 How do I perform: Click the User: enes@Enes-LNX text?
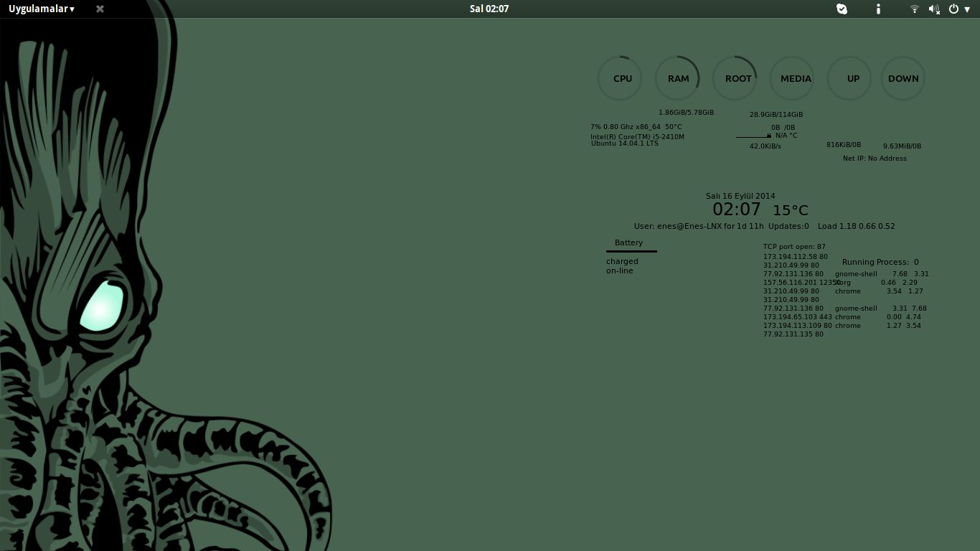tap(677, 226)
